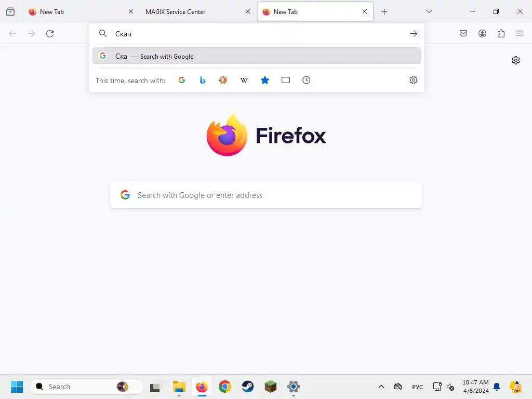Open Save to Pocket icon

click(x=463, y=33)
